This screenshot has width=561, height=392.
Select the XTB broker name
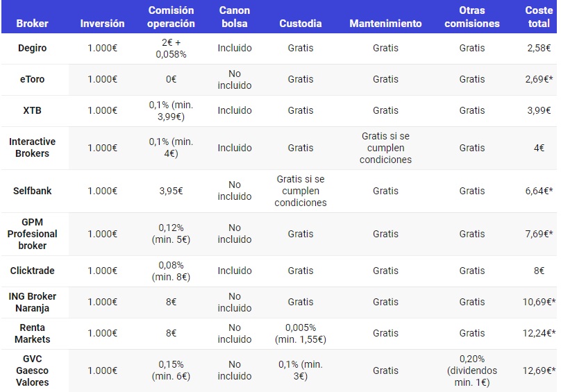pyautogui.click(x=32, y=110)
